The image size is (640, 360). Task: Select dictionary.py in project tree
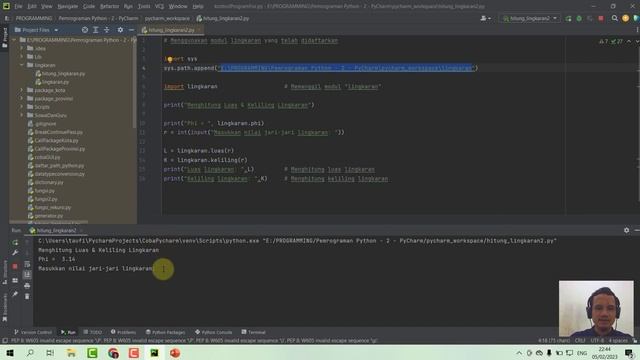[x=45, y=182]
